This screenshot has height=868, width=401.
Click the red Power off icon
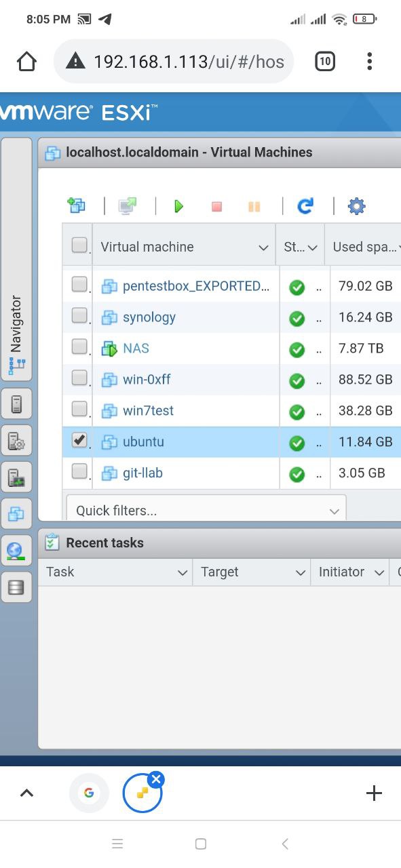tap(216, 206)
